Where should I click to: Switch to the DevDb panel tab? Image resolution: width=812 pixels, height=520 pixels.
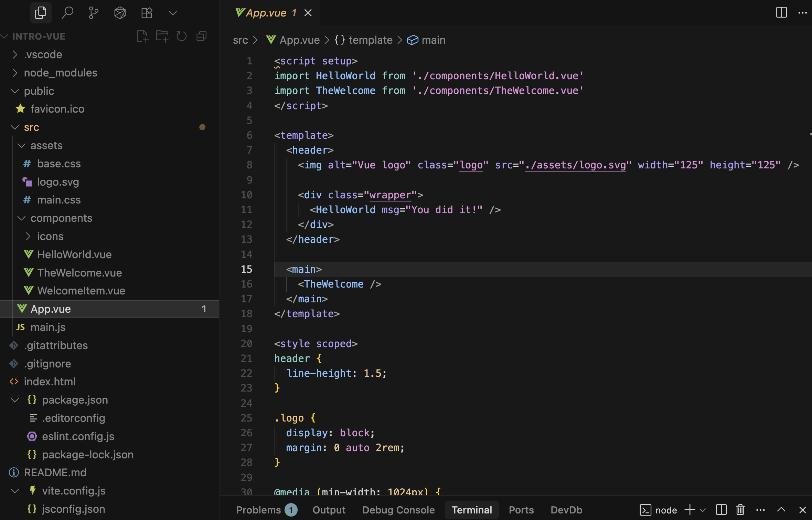tap(566, 510)
